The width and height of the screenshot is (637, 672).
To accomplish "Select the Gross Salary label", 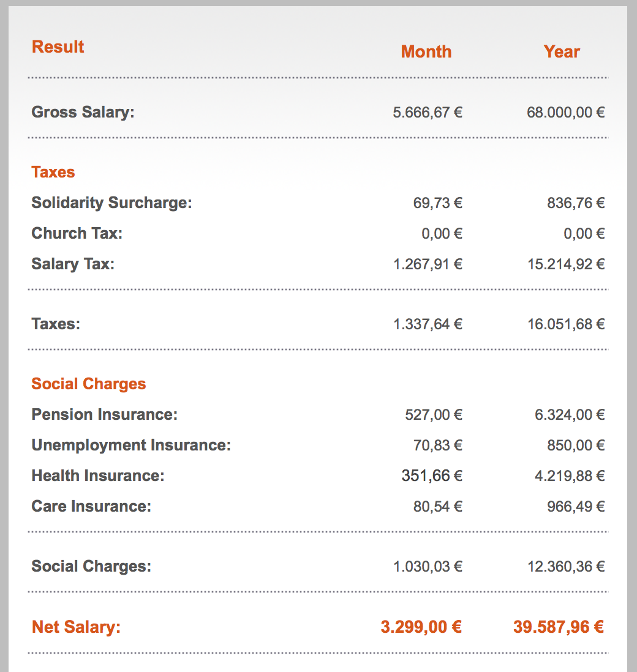I will coord(83,113).
